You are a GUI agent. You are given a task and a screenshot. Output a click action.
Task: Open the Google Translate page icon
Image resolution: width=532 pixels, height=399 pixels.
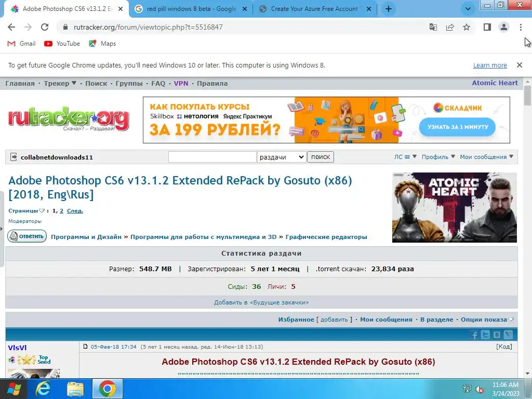coord(433,27)
